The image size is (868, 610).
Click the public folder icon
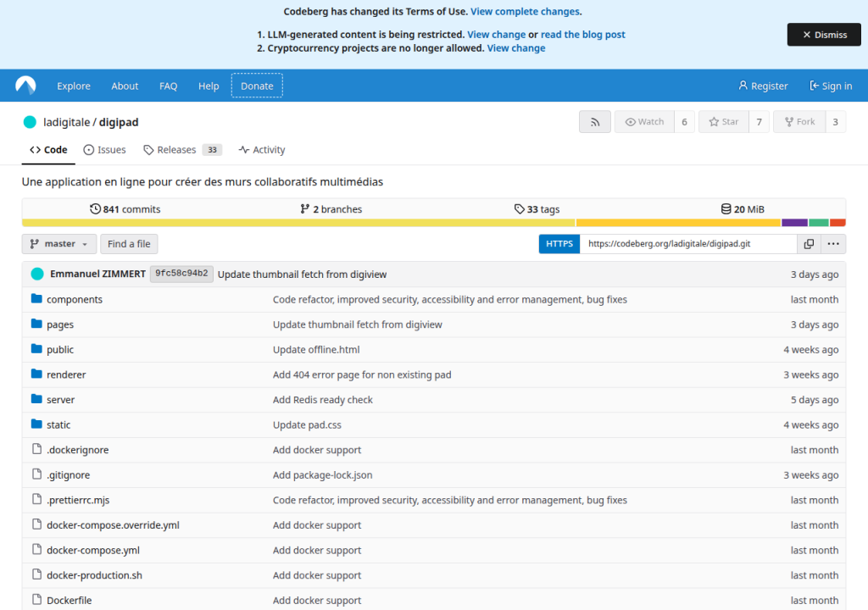pyautogui.click(x=37, y=349)
